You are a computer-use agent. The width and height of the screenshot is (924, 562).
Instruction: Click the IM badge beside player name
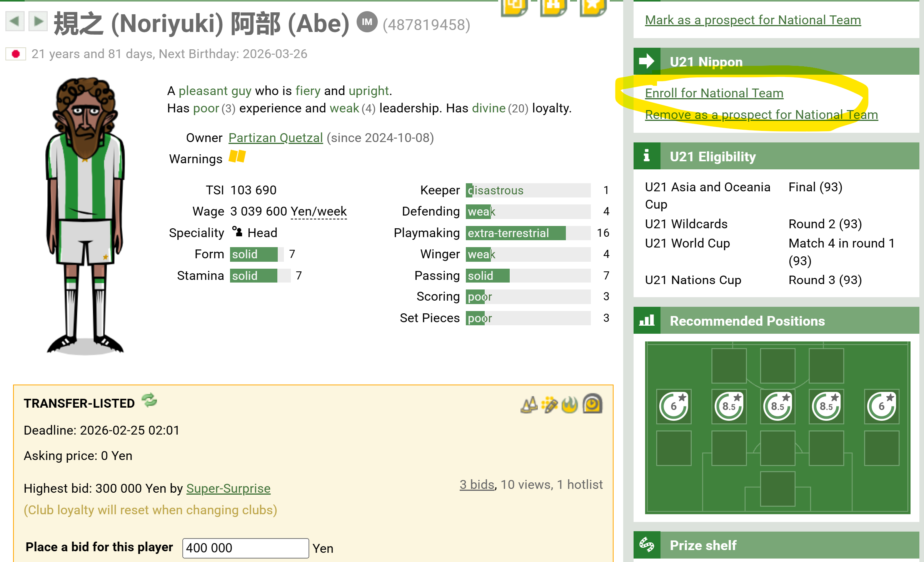click(367, 22)
